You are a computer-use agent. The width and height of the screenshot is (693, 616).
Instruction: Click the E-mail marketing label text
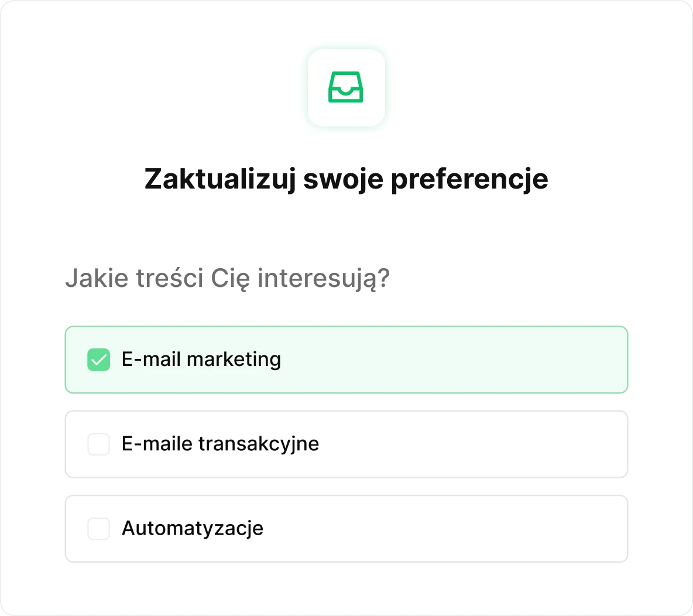coord(201,360)
